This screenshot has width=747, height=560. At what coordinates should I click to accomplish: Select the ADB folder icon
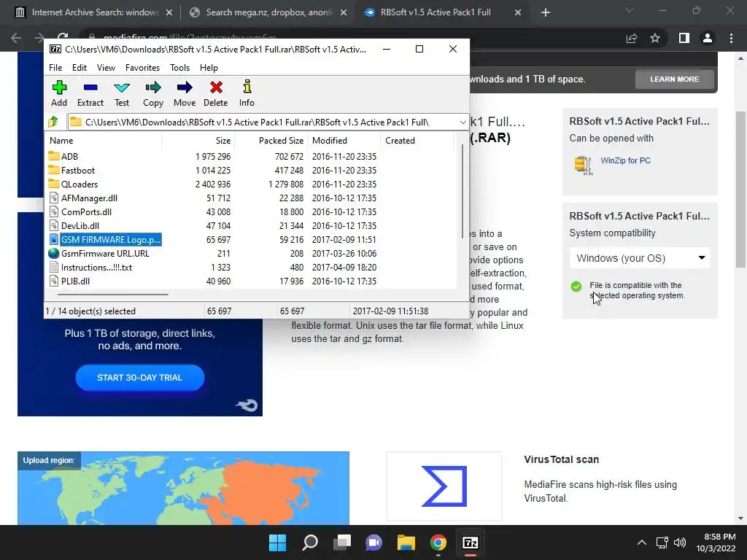(54, 156)
